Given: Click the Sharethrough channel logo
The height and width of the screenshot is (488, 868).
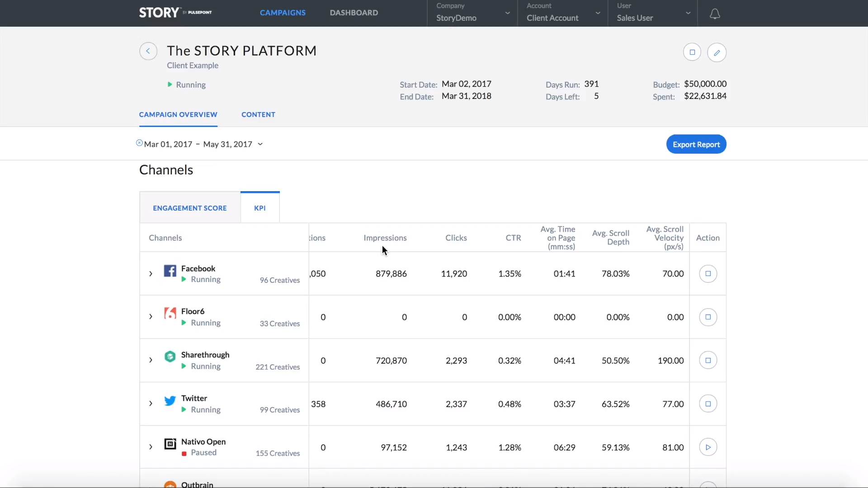Looking at the screenshot, I should tap(170, 357).
